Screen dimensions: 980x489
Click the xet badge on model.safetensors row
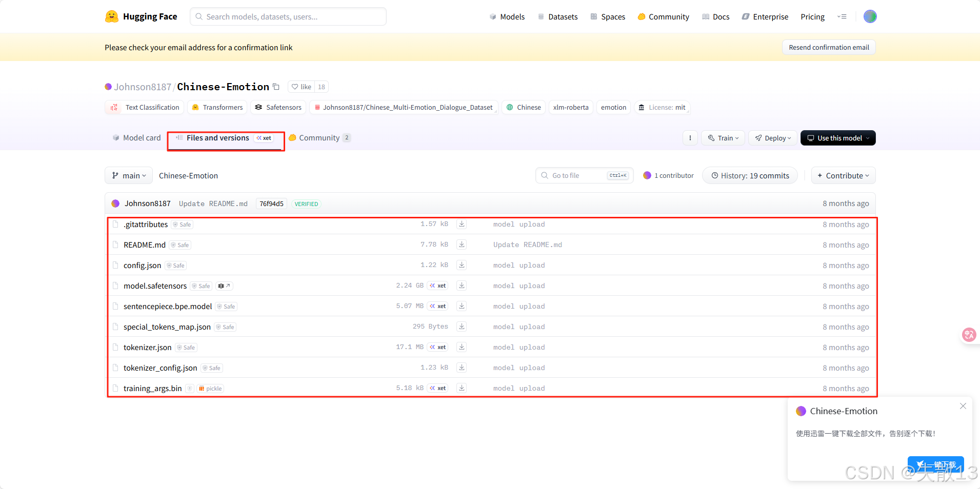[438, 286]
